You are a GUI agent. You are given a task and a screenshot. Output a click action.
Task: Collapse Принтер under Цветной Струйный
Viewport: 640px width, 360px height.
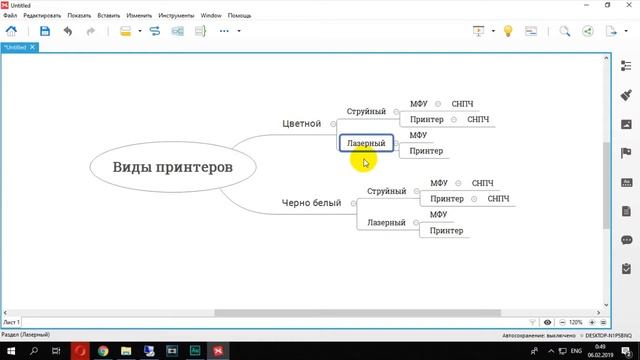[454, 120]
